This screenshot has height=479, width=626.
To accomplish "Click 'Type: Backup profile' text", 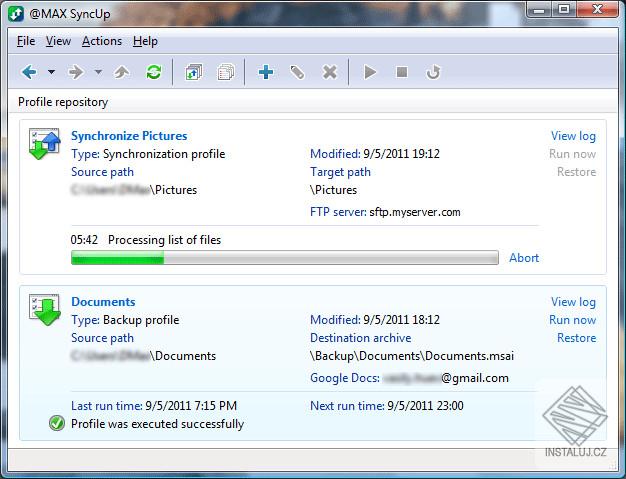I will pyautogui.click(x=125, y=320).
